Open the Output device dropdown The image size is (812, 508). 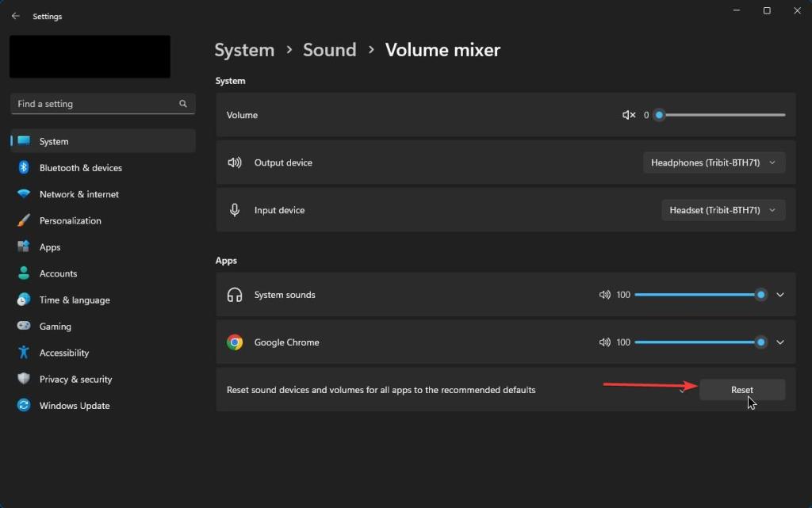[x=713, y=162]
